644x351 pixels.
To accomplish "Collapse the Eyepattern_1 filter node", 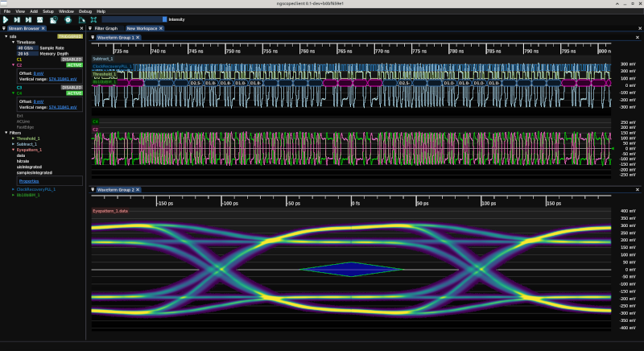I will coord(13,150).
